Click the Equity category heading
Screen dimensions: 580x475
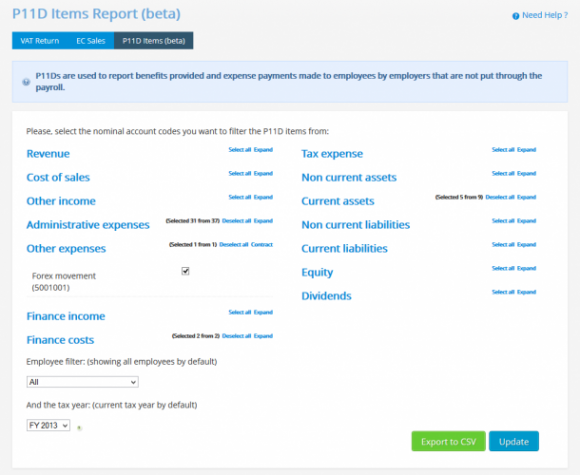[x=317, y=272]
